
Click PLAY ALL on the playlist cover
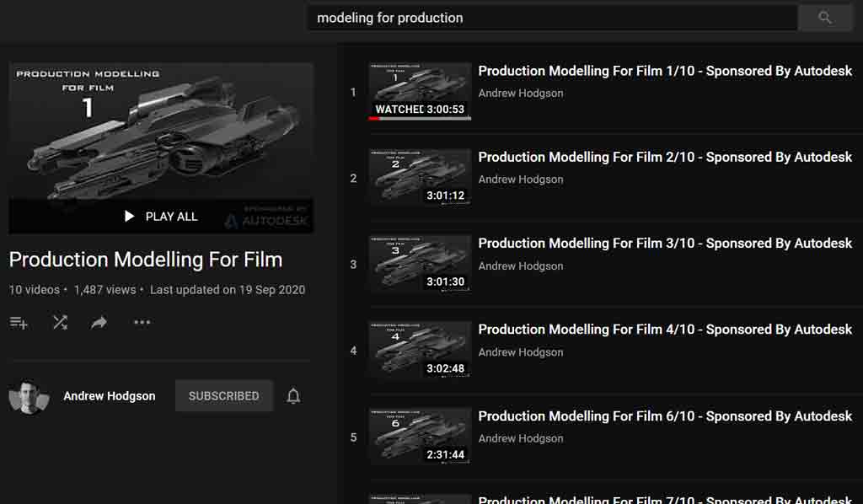click(160, 217)
